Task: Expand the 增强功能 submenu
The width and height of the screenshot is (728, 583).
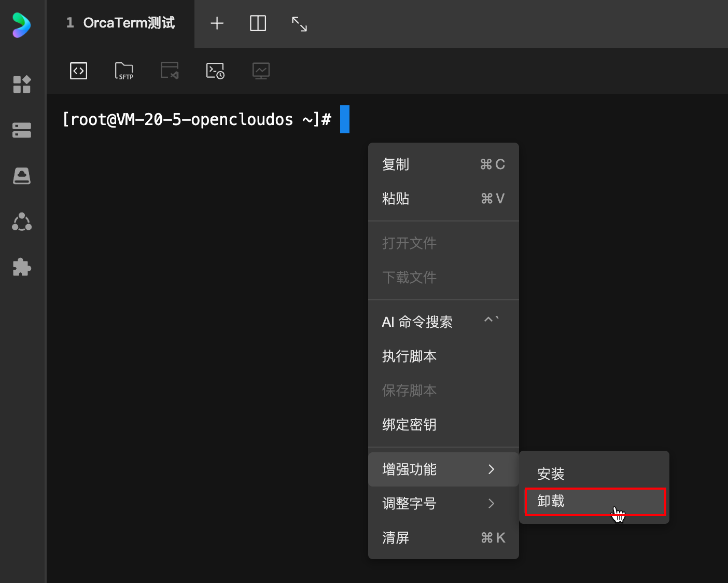Action: click(443, 469)
